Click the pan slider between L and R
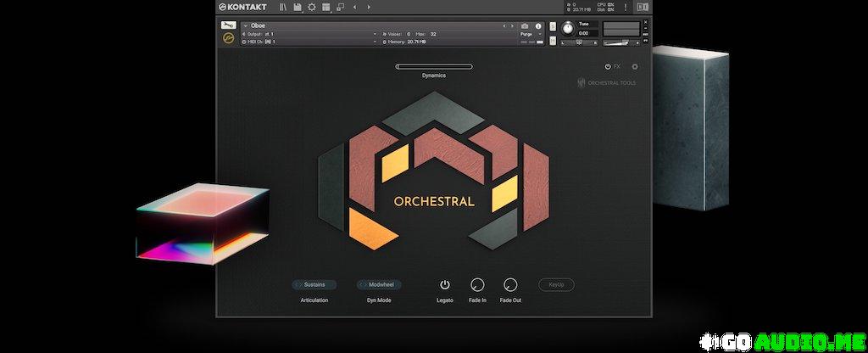Image resolution: width=868 pixels, height=353 pixels. tap(580, 42)
